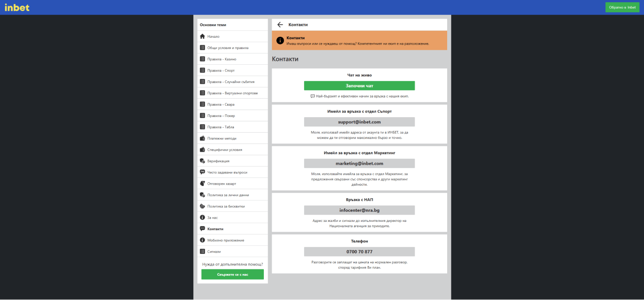Click support@inbet.com email address
This screenshot has width=644, height=300.
click(x=359, y=122)
